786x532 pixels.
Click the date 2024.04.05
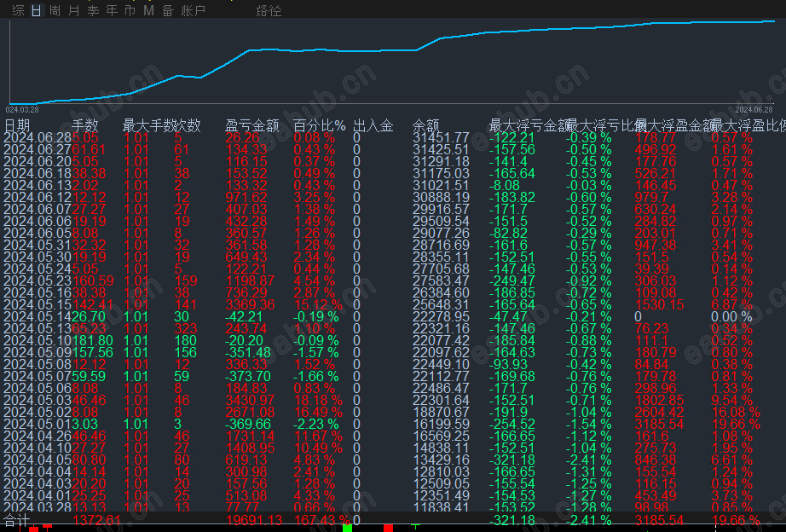pyautogui.click(x=38, y=460)
